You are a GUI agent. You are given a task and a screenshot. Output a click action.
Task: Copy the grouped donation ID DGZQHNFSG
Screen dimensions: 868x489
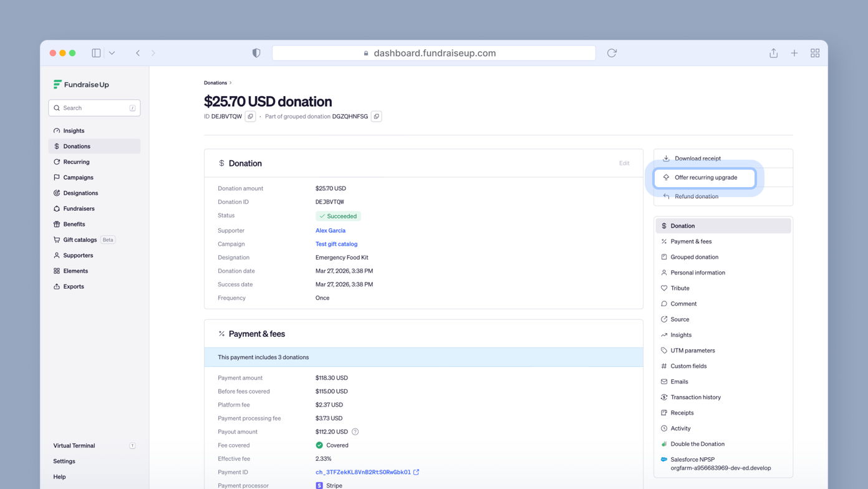pos(376,116)
